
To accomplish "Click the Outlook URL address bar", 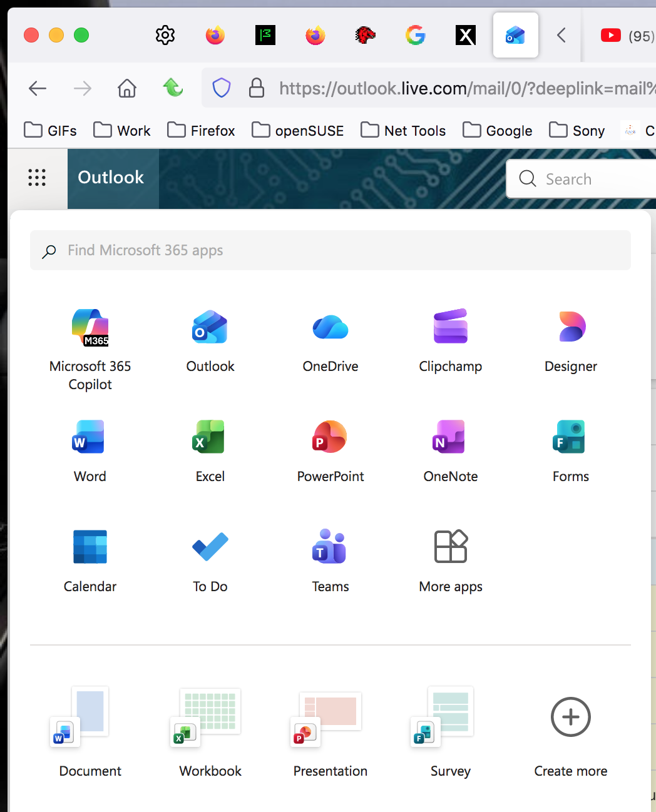I will click(x=467, y=88).
